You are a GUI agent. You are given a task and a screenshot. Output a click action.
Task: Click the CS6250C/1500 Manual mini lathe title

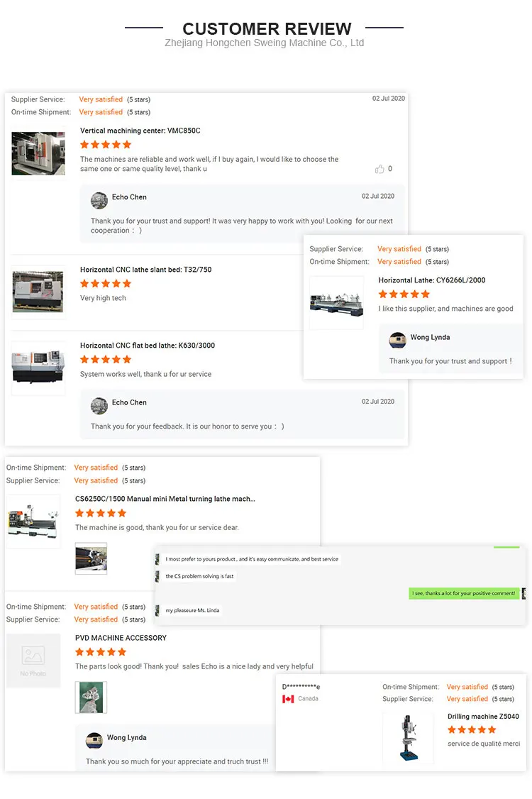[x=165, y=499]
